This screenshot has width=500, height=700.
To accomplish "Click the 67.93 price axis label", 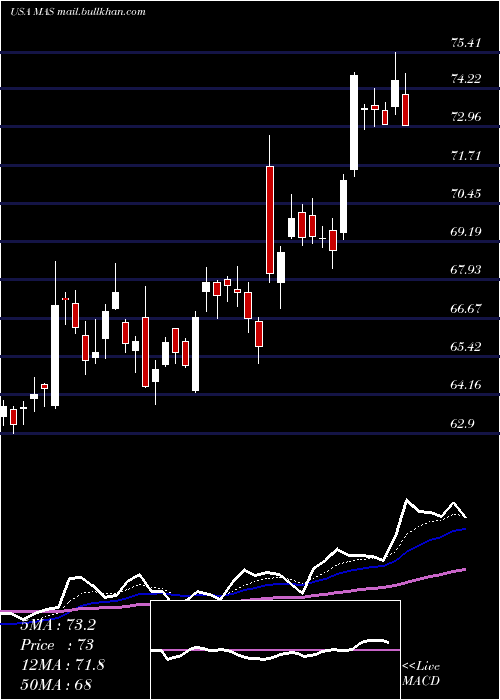I will 466,270.
